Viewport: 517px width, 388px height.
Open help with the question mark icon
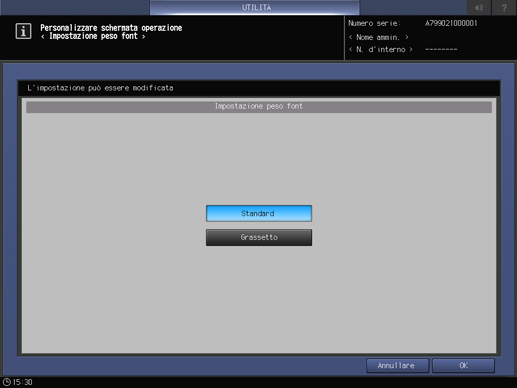pos(504,7)
